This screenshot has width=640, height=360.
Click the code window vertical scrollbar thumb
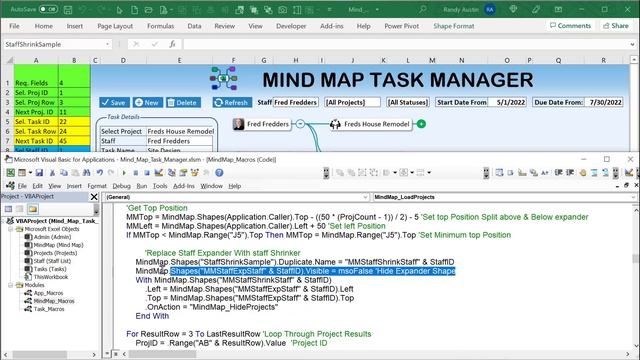(x=635, y=258)
